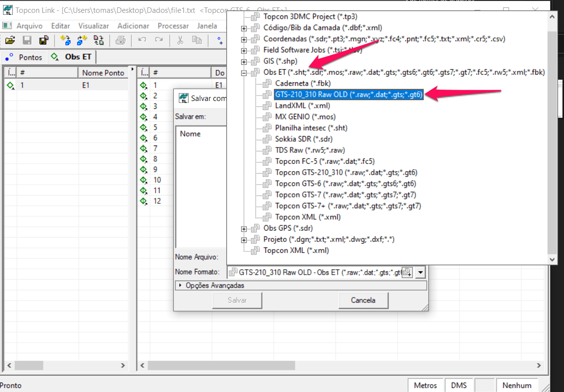This screenshot has width=564, height=392.
Task: Select Topcon GTS-7+ format
Action: coord(348,206)
